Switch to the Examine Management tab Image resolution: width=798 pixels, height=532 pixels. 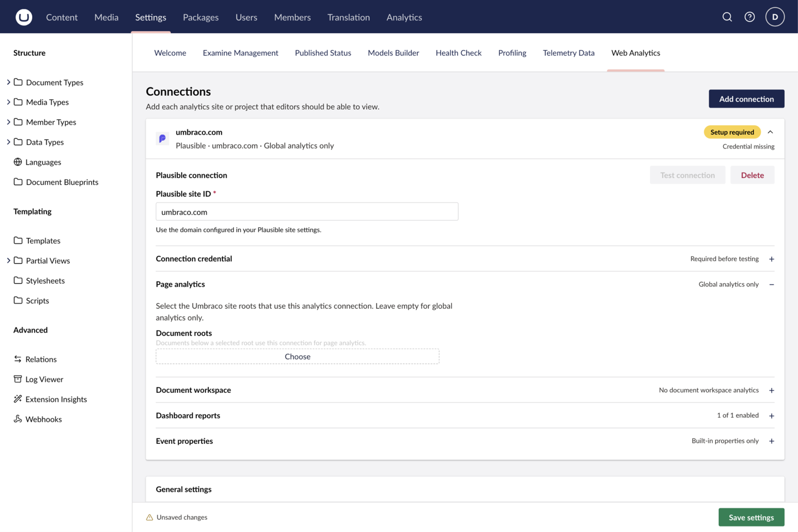coord(241,53)
